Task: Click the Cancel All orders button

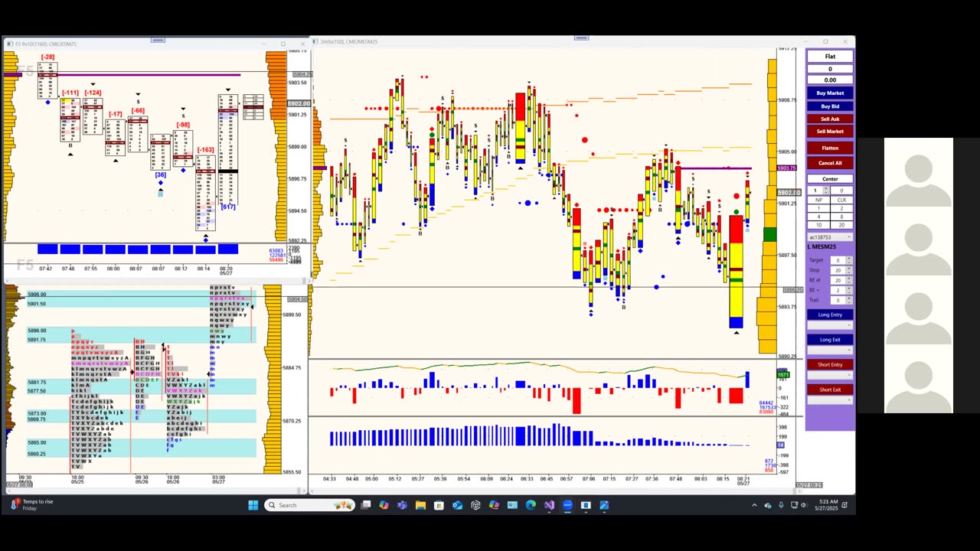Action: 830,163
